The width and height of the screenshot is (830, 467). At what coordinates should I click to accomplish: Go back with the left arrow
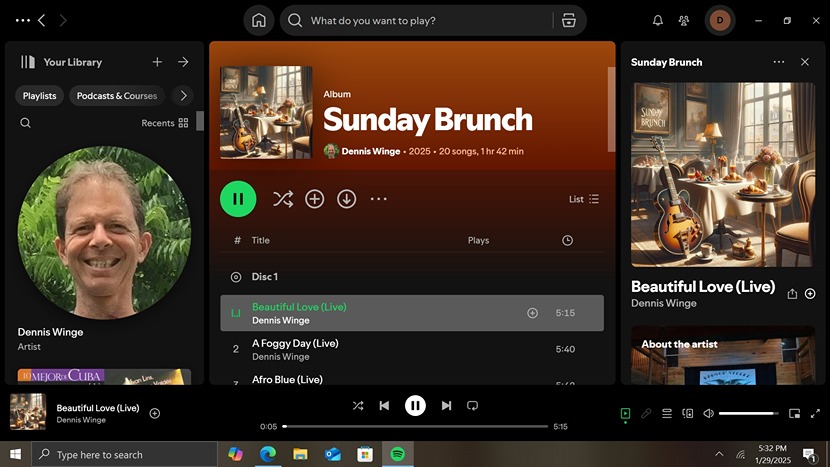42,21
